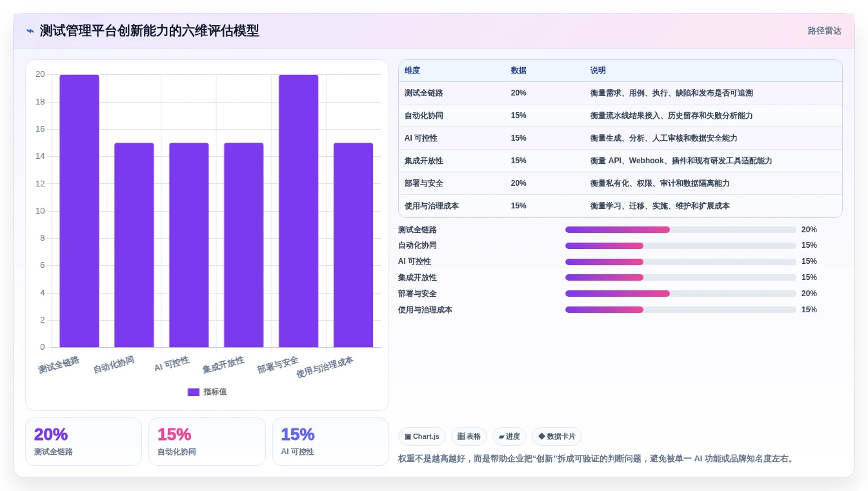868x491 pixels.
Task: Click description mentioning API、Webhook
Action: point(681,161)
